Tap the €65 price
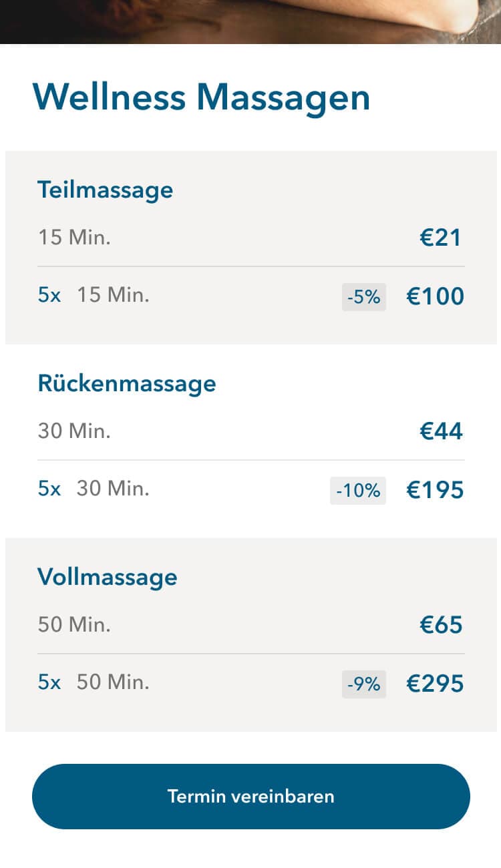The image size is (501, 868). (x=441, y=625)
